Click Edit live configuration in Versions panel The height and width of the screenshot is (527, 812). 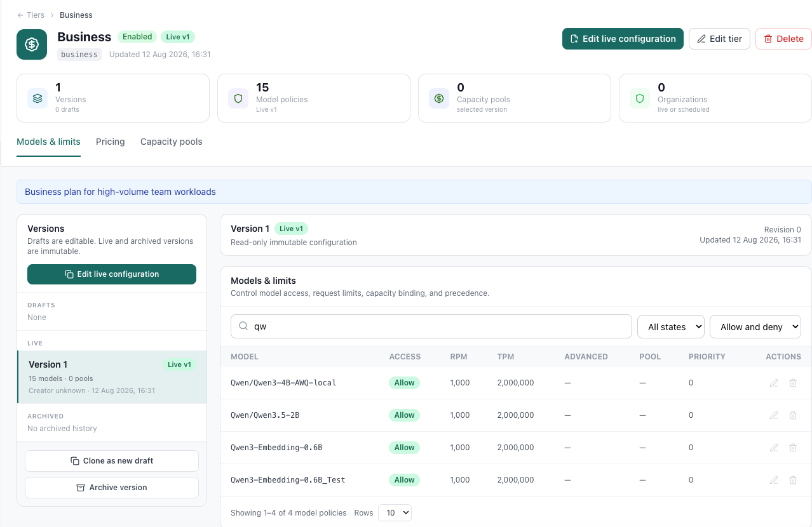click(x=112, y=274)
